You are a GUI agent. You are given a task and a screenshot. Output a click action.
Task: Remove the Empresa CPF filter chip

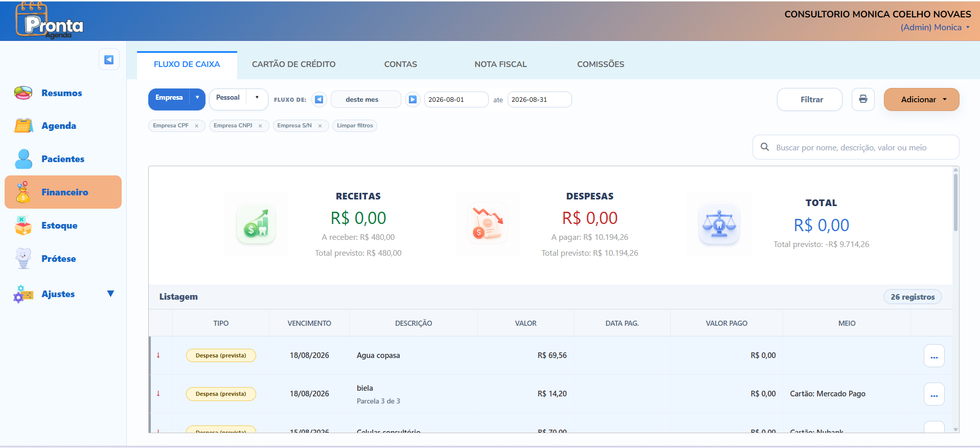pos(196,126)
